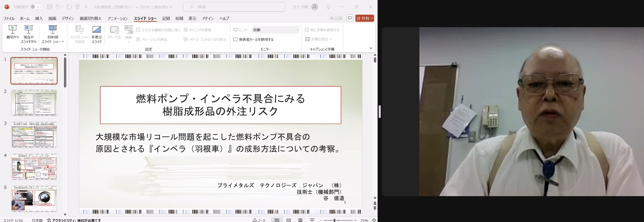Open the comments pane icon
Image resolution: width=644 pixels, height=222 pixels.
pyautogui.click(x=350, y=18)
